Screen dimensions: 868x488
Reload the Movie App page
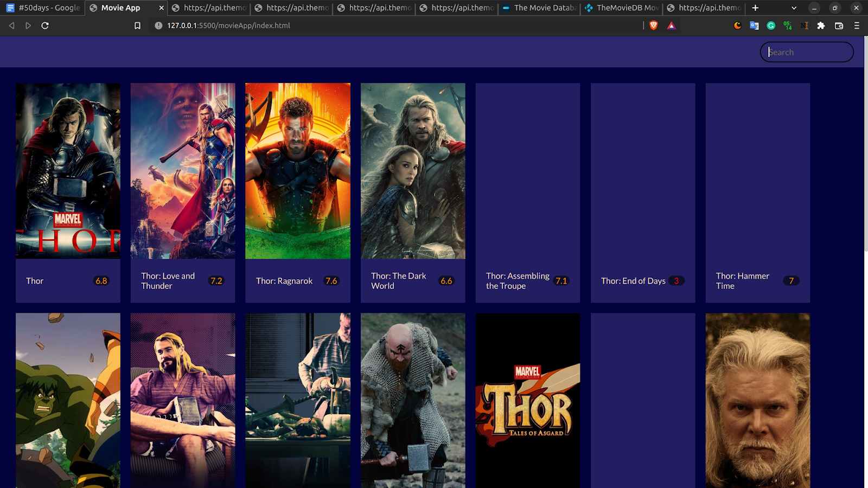(x=45, y=25)
